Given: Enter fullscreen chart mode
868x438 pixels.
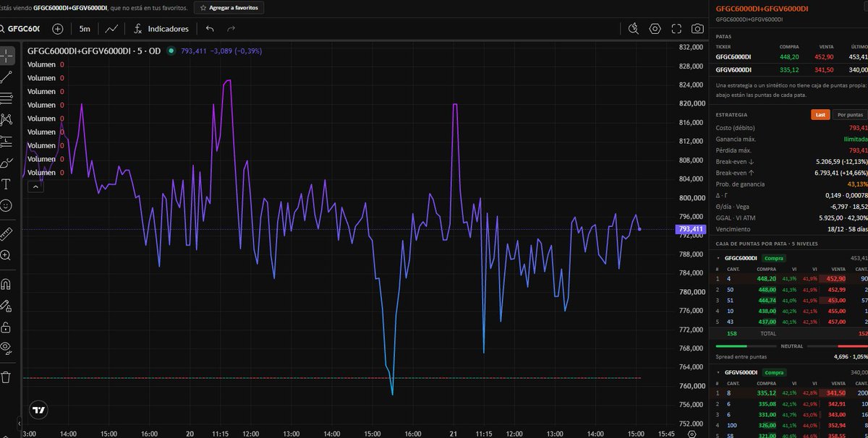Looking at the screenshot, I should click(x=676, y=29).
